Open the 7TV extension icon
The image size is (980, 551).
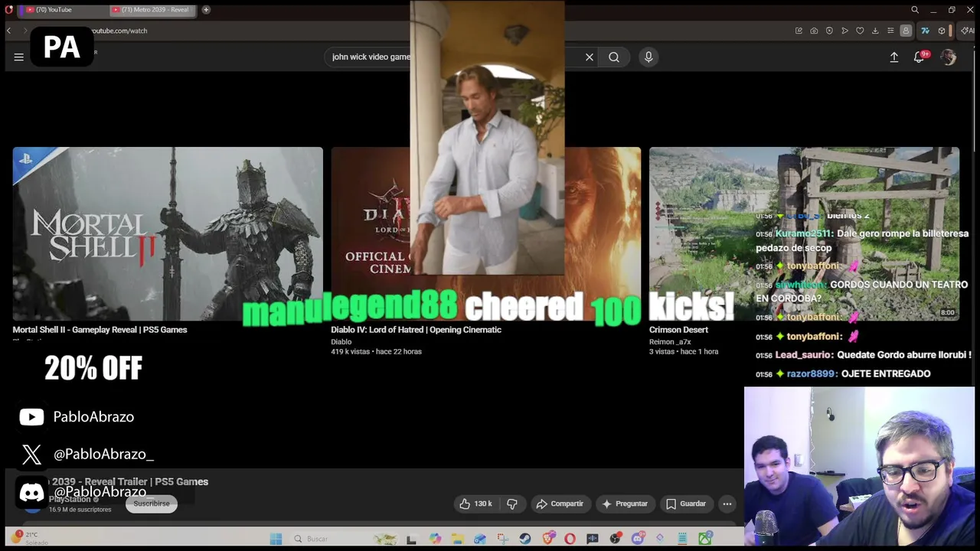925,31
